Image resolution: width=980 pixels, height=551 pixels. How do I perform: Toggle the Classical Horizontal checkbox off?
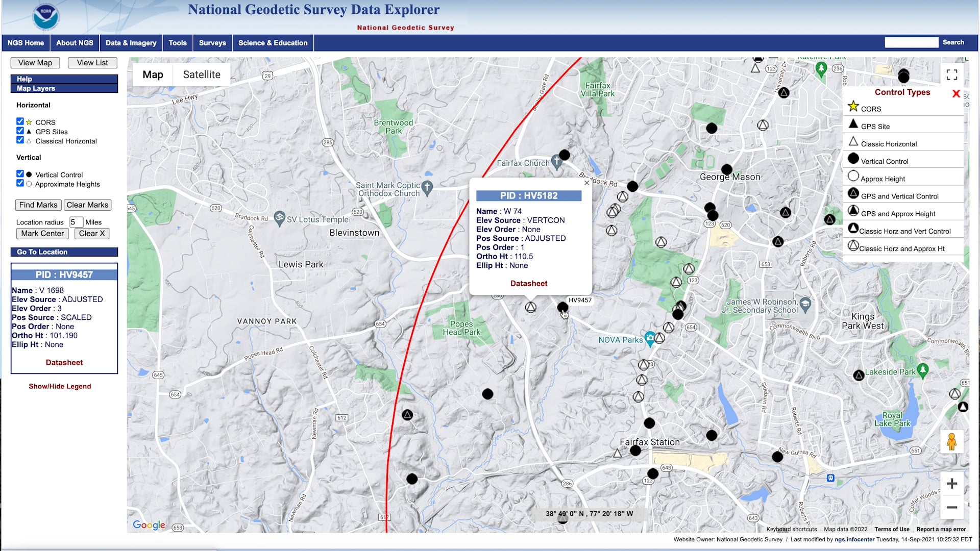tap(19, 140)
